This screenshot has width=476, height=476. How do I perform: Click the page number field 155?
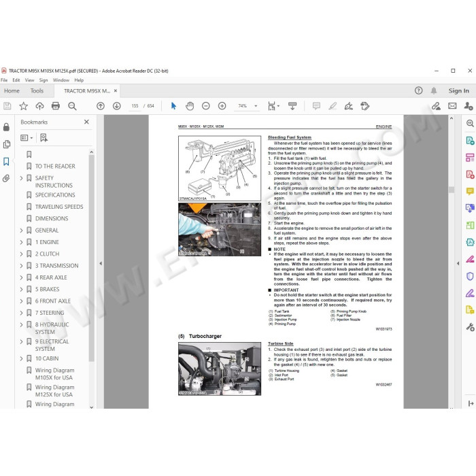coord(135,106)
